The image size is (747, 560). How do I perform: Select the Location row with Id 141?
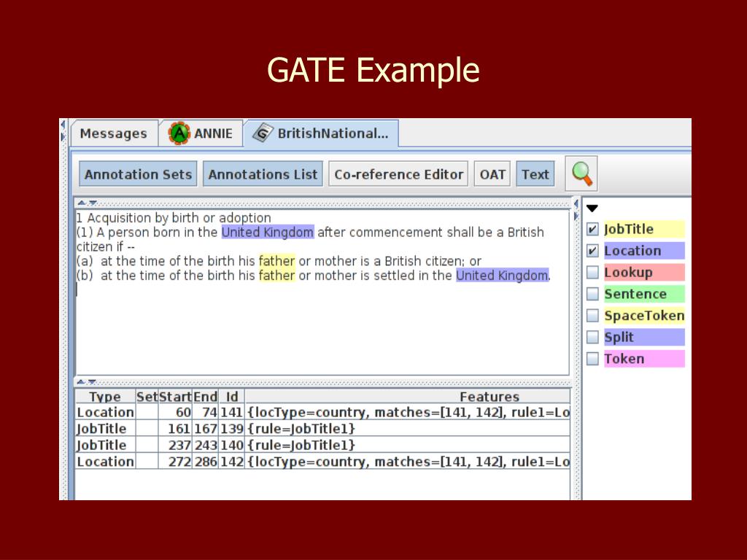click(x=322, y=413)
